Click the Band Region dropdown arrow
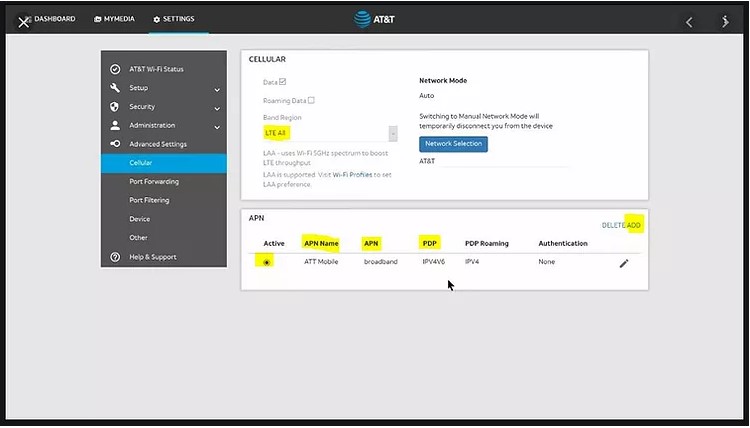750x428 pixels. pyautogui.click(x=393, y=134)
